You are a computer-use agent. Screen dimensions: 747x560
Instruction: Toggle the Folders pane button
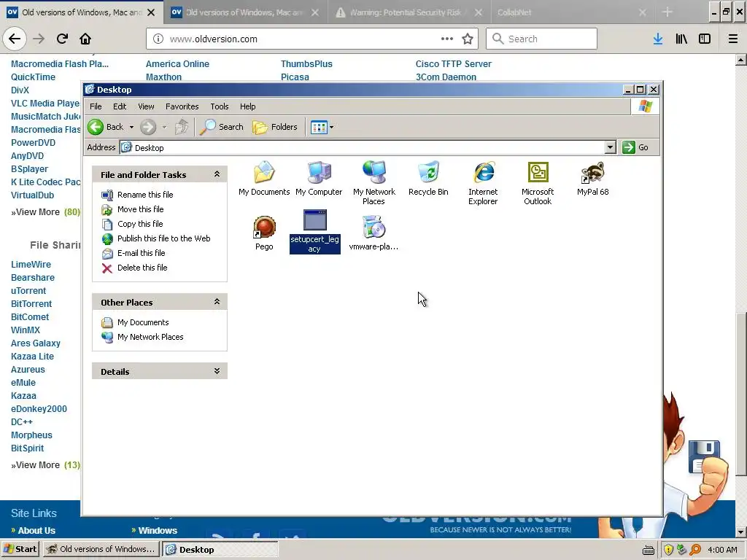(275, 127)
